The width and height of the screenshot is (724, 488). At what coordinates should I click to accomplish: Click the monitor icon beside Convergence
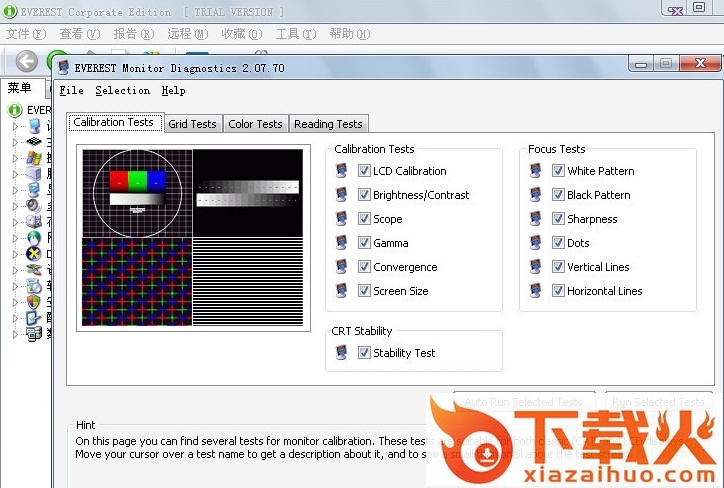(x=341, y=267)
